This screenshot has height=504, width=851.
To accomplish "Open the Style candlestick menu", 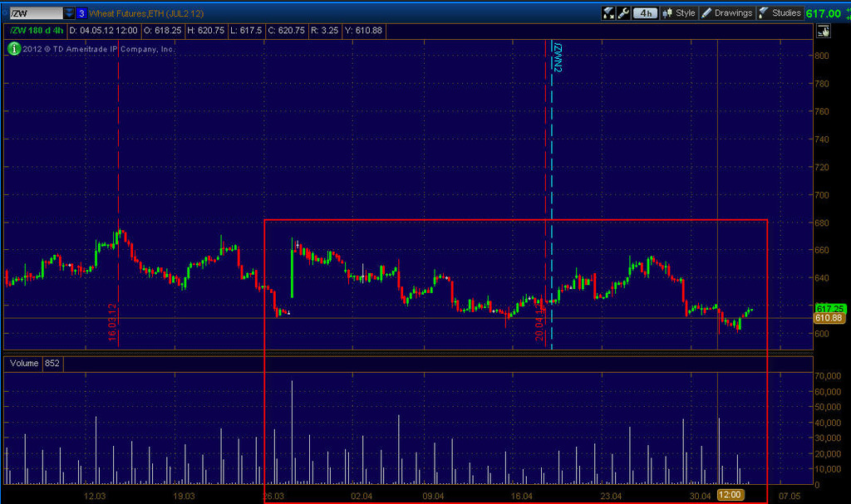I will tap(677, 13).
